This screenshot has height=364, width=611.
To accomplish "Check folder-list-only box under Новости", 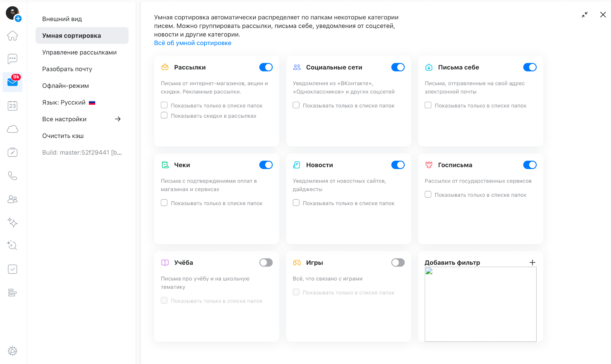I will pyautogui.click(x=296, y=203).
